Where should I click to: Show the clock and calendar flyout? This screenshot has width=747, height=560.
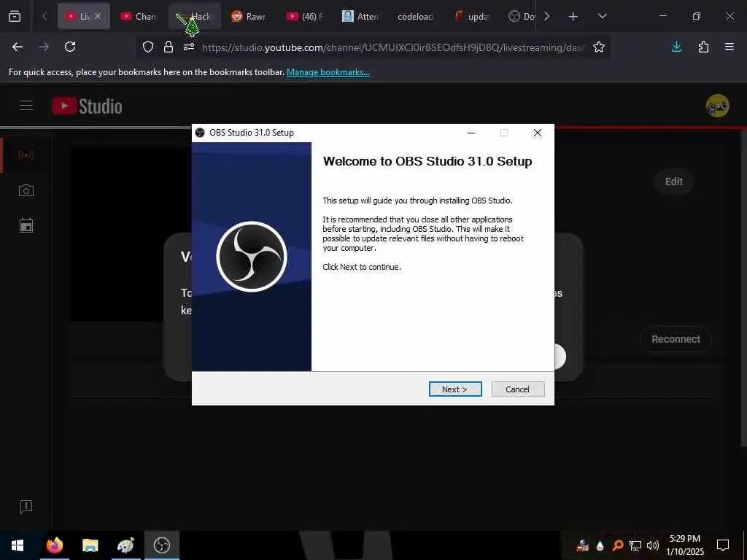pyautogui.click(x=684, y=545)
